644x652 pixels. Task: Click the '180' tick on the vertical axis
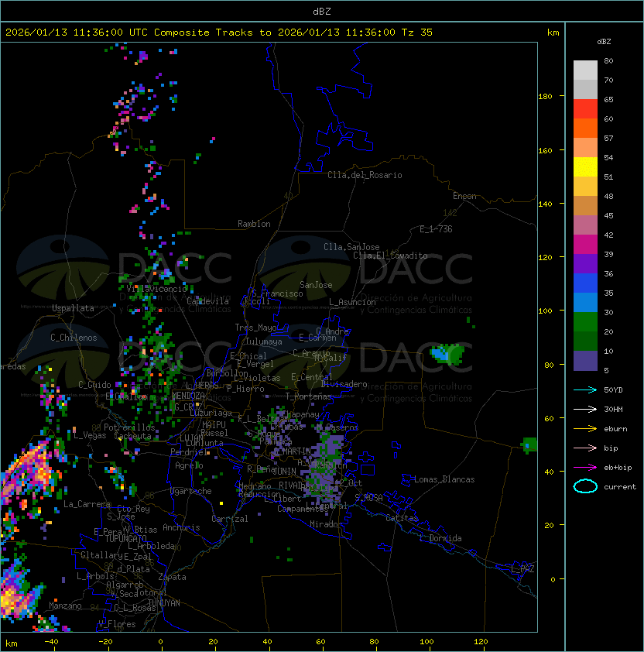(x=545, y=97)
